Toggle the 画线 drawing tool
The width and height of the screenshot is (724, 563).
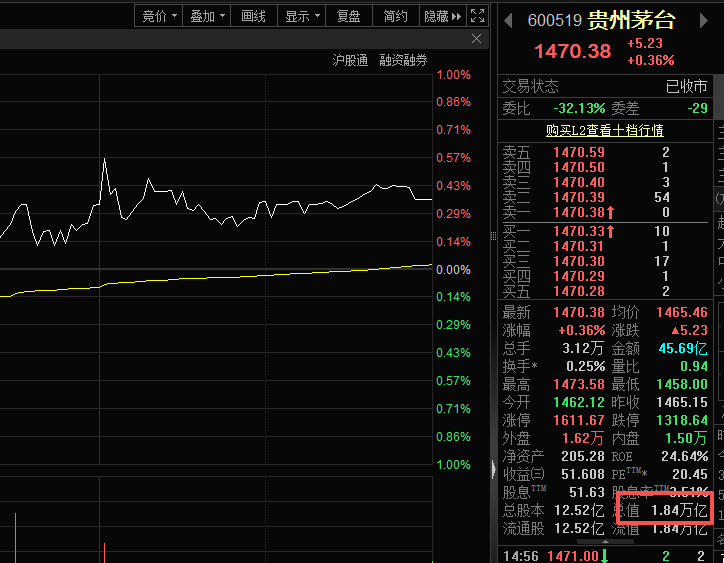(x=254, y=16)
